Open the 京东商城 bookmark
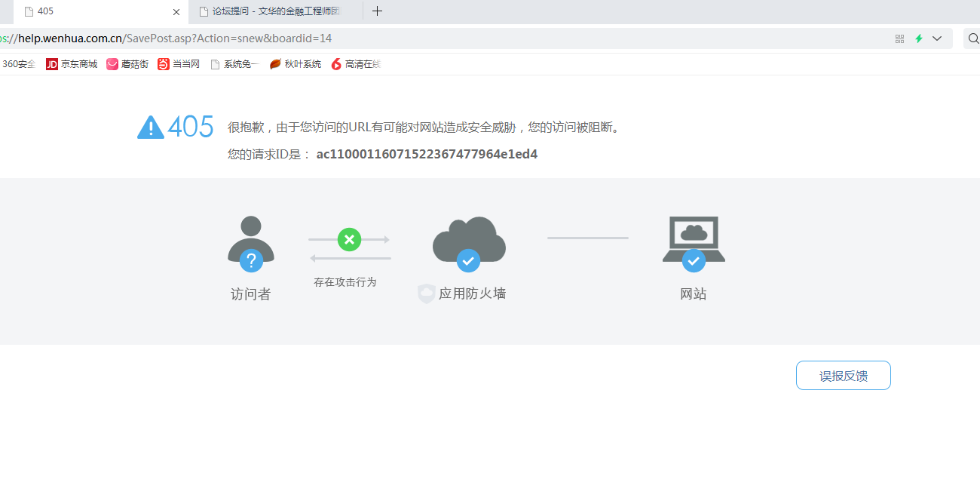This screenshot has height=501, width=980. [x=72, y=64]
